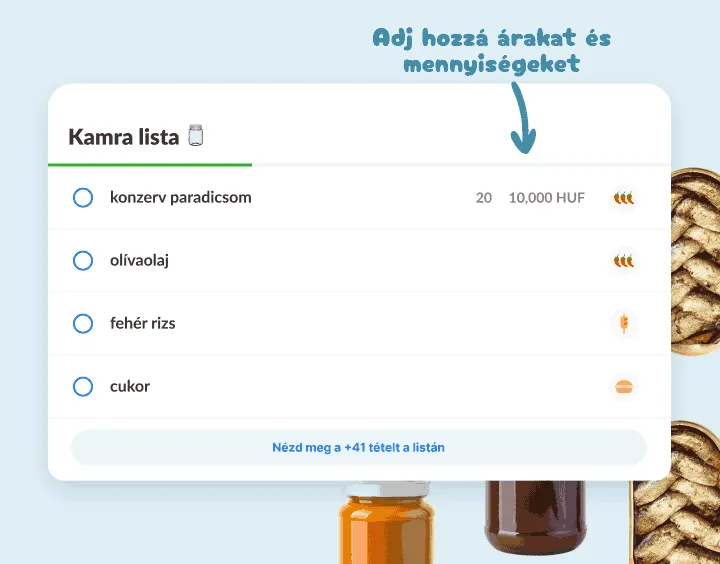
Task: Open chili category icon for olívaolaj
Action: (624, 261)
